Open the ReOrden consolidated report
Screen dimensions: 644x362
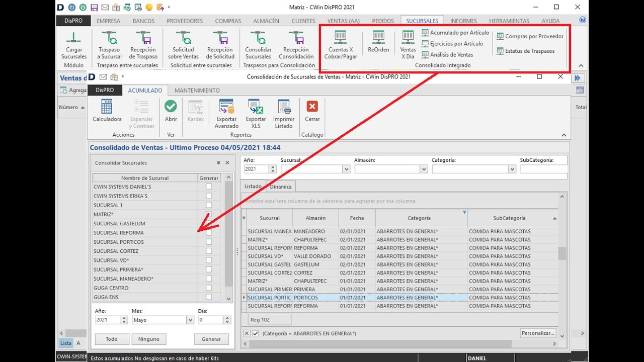pos(378,41)
